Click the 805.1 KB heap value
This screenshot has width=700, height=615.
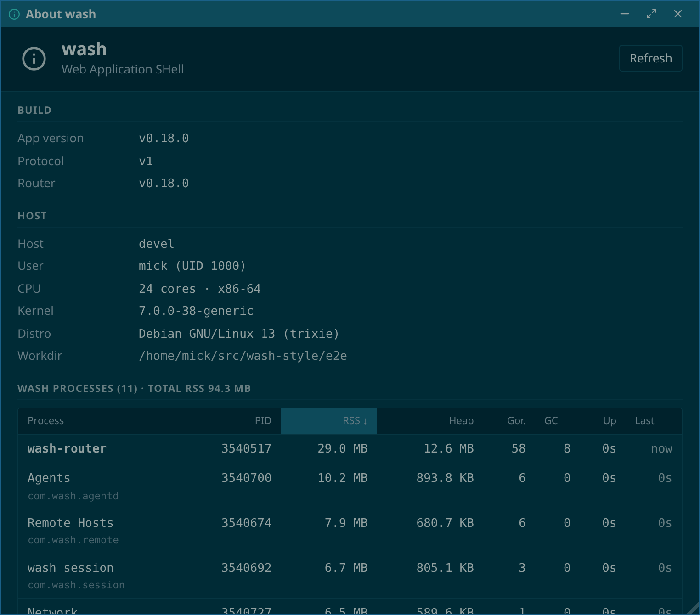(445, 568)
